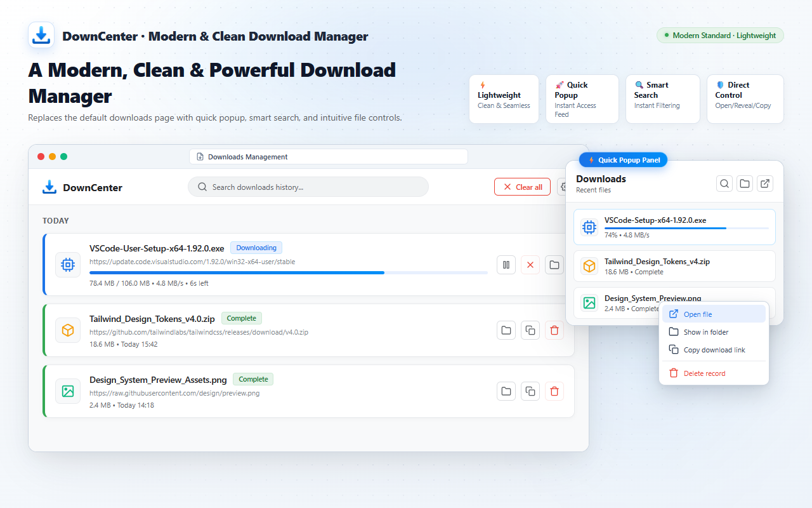Click the Modern Standard · Lightweight badge

(x=720, y=36)
